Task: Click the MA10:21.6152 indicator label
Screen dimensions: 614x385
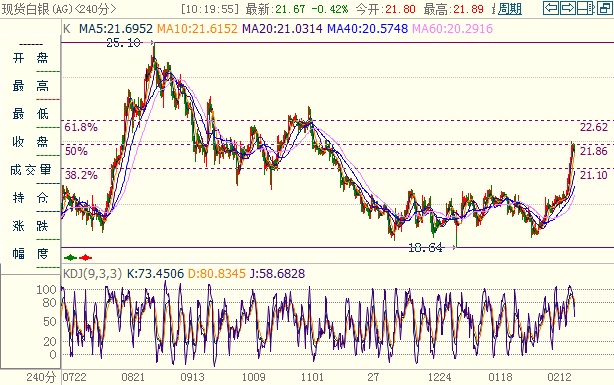Action: [197, 29]
